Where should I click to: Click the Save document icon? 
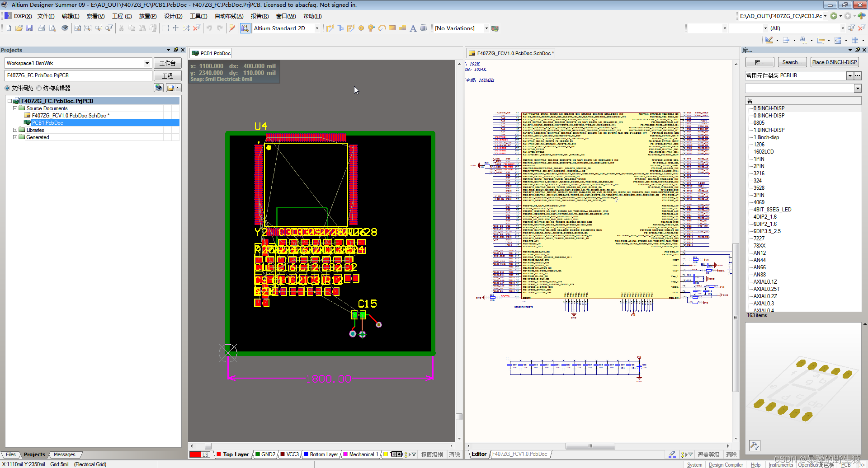tap(29, 28)
